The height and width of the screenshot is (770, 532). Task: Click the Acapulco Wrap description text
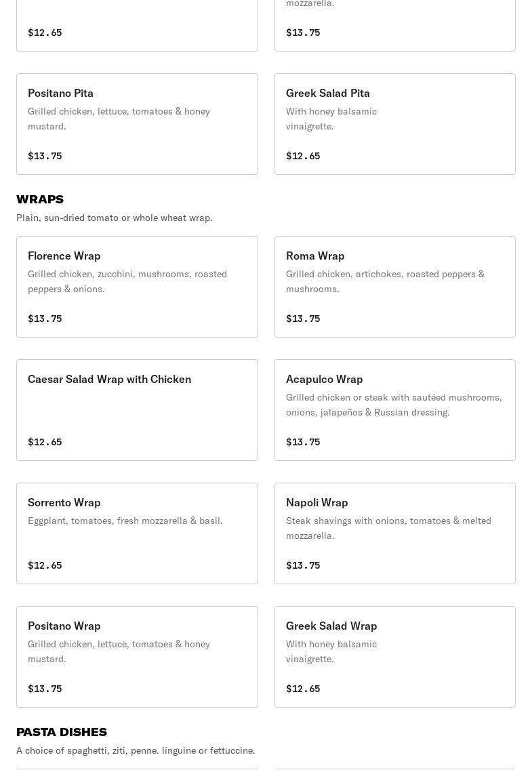click(x=393, y=405)
